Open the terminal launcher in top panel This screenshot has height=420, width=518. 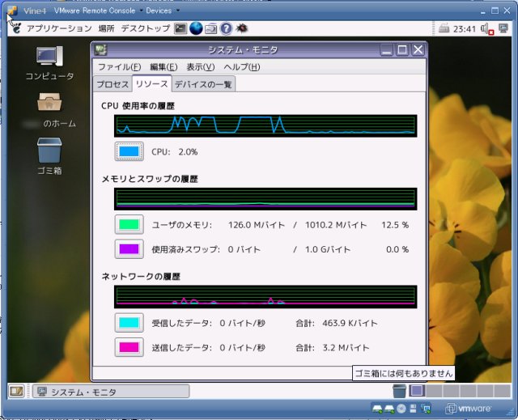coord(180,28)
